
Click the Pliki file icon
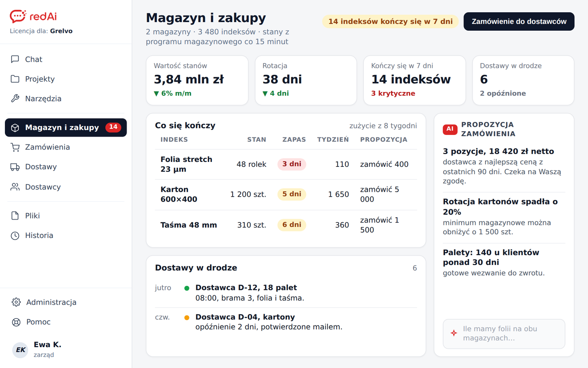pyautogui.click(x=15, y=215)
